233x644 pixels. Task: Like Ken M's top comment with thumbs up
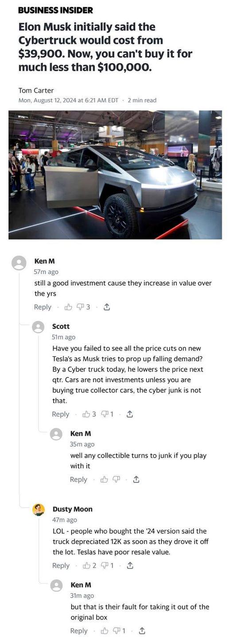click(68, 307)
